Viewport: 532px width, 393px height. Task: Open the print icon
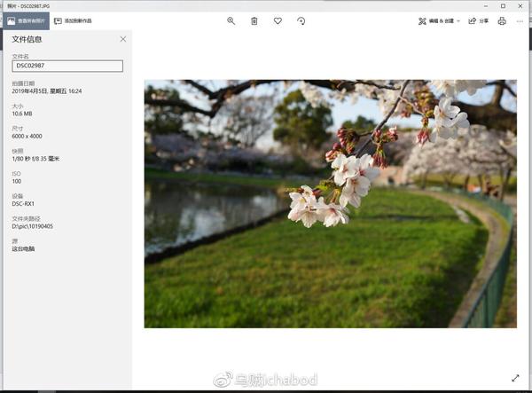pyautogui.click(x=502, y=21)
